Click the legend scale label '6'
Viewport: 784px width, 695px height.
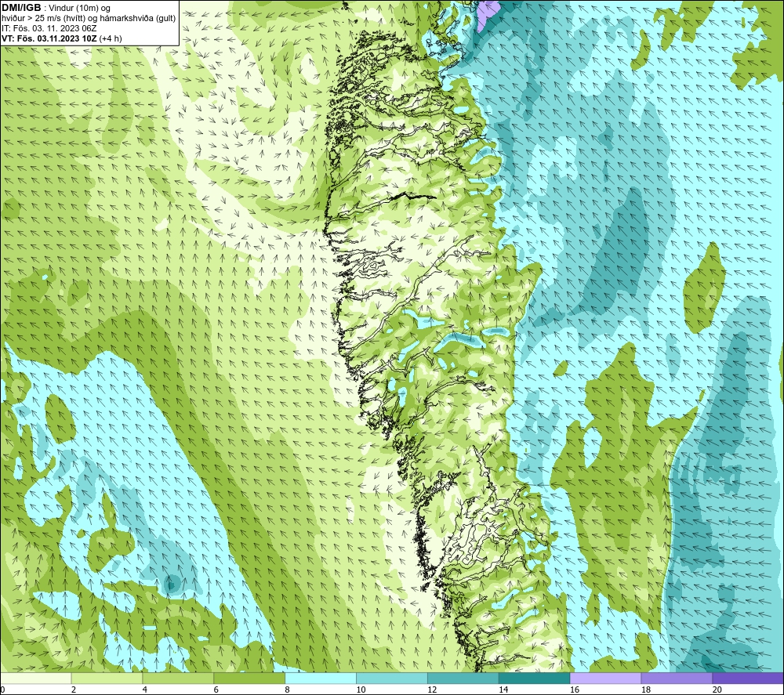tap(216, 690)
